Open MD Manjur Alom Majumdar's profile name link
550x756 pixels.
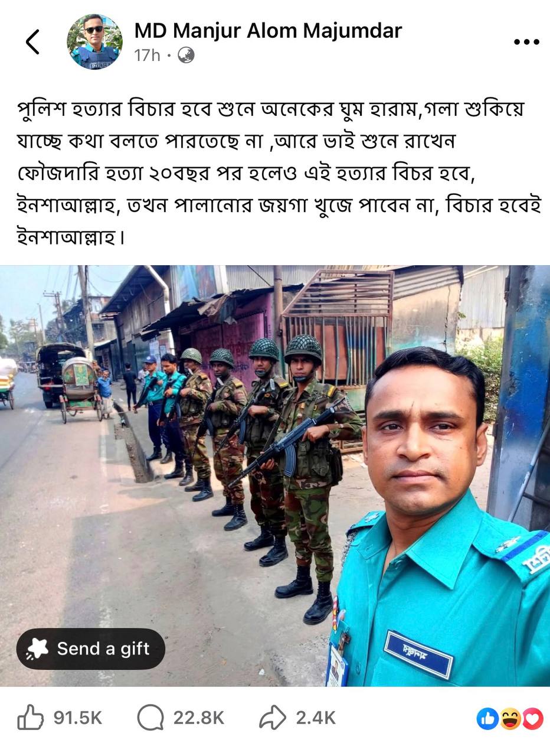[268, 31]
